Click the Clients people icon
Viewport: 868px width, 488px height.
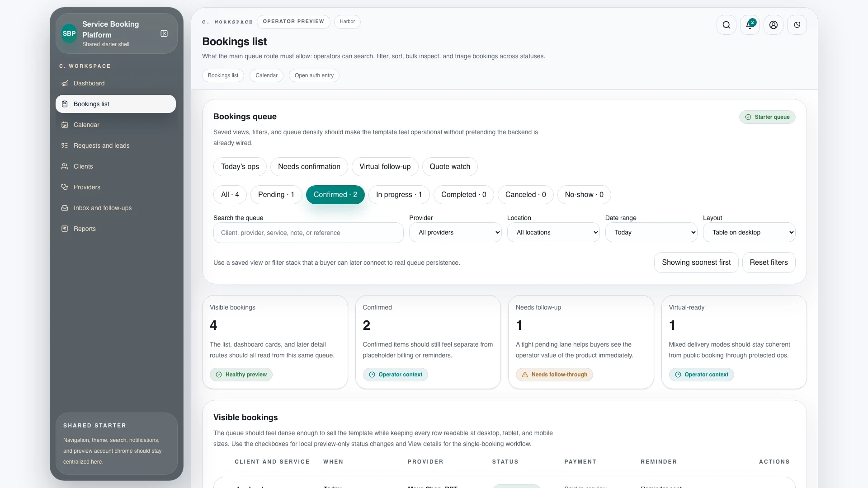tap(65, 166)
